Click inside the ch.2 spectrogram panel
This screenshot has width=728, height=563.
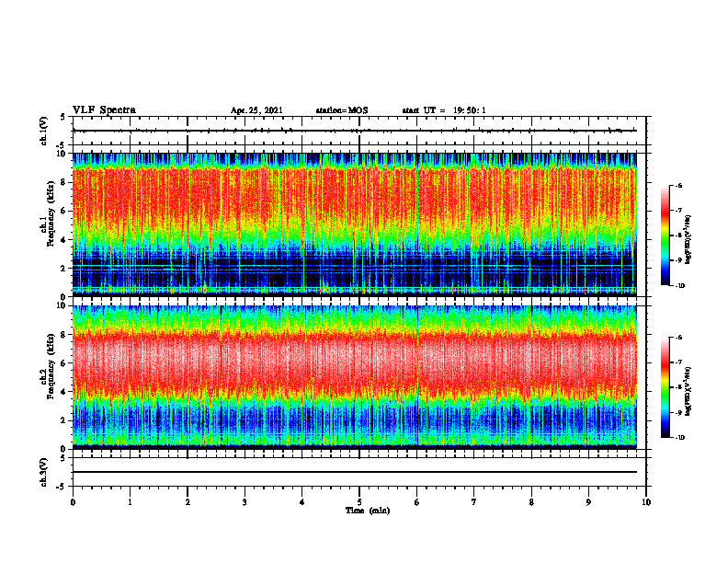pyautogui.click(x=355, y=377)
